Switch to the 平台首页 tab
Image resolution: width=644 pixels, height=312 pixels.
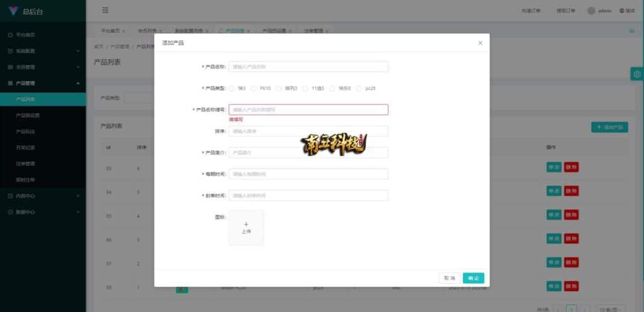(x=110, y=30)
